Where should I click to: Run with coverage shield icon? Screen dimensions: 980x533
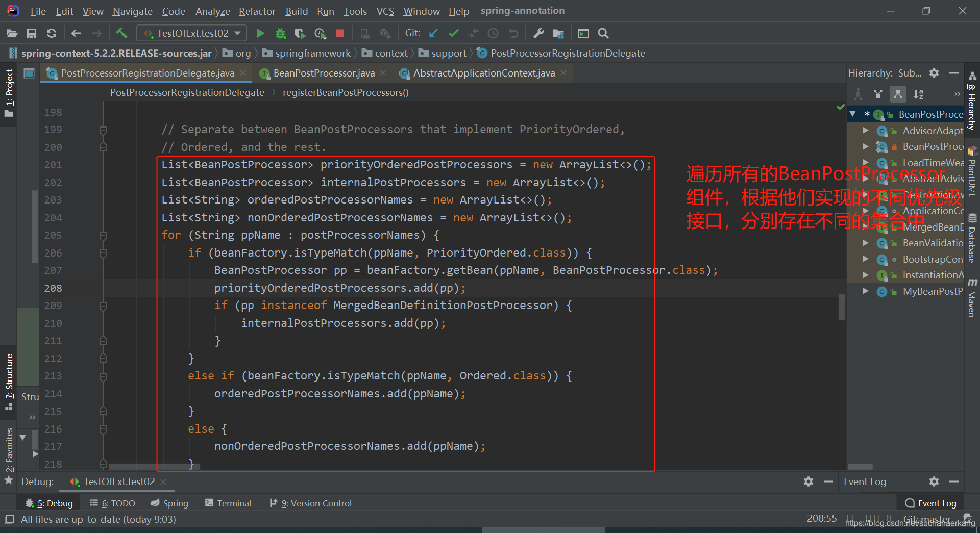300,33
